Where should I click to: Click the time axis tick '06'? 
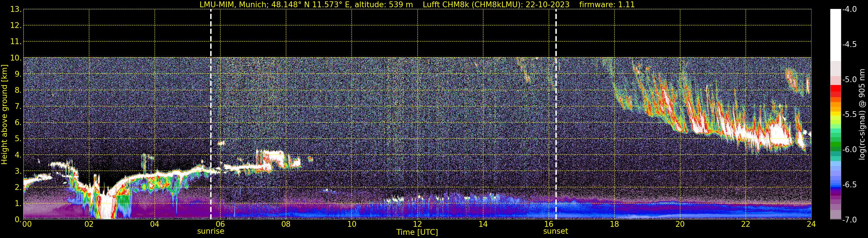point(220,224)
